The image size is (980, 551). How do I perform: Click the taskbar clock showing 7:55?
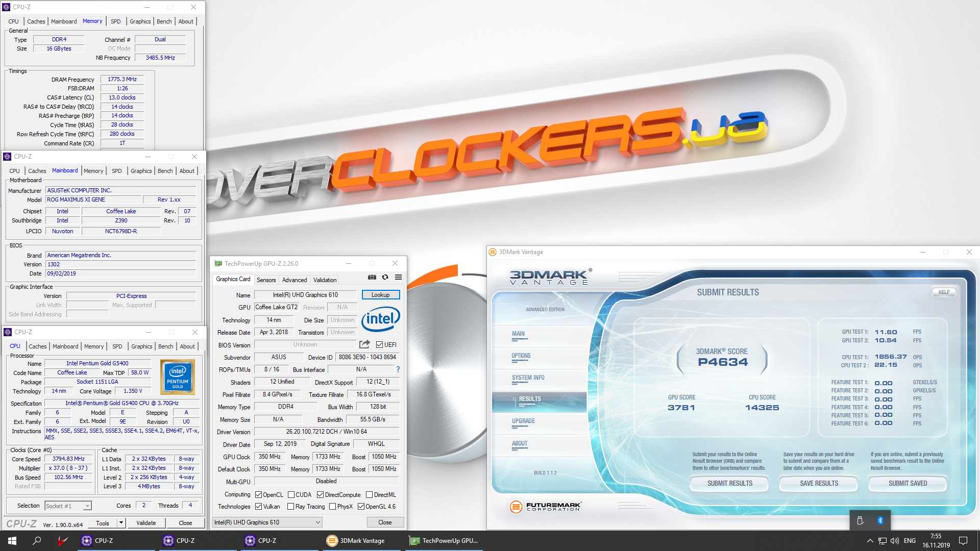(936, 541)
